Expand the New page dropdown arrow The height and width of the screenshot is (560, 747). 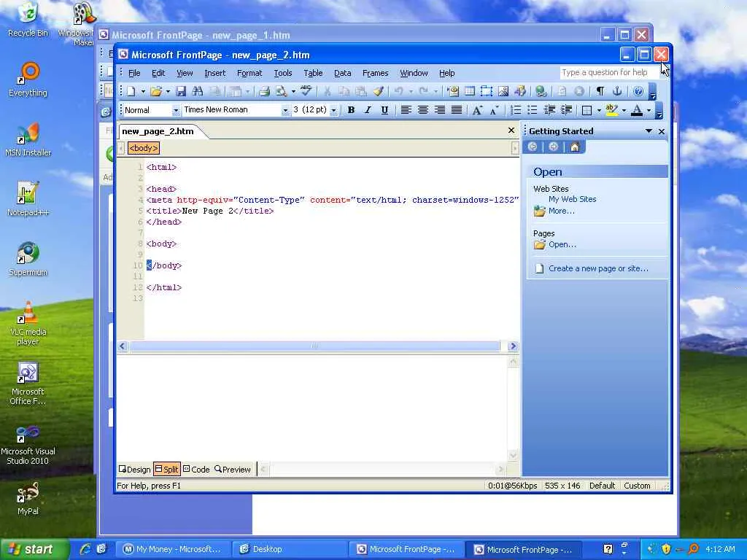pyautogui.click(x=143, y=91)
